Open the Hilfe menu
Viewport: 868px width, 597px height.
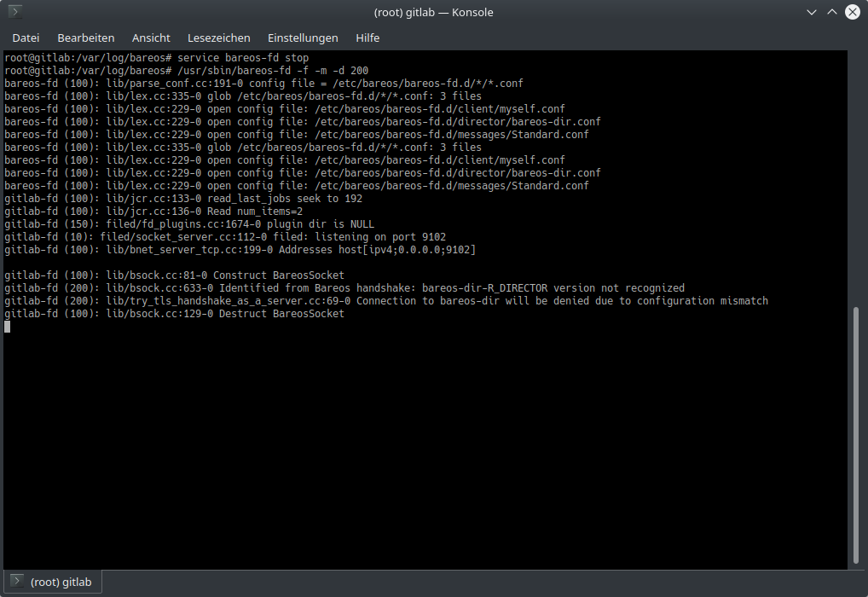(x=367, y=38)
